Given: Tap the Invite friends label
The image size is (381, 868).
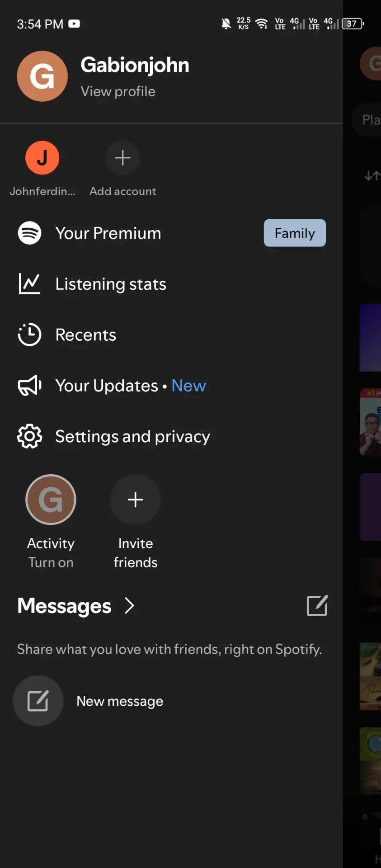Looking at the screenshot, I should (x=136, y=552).
